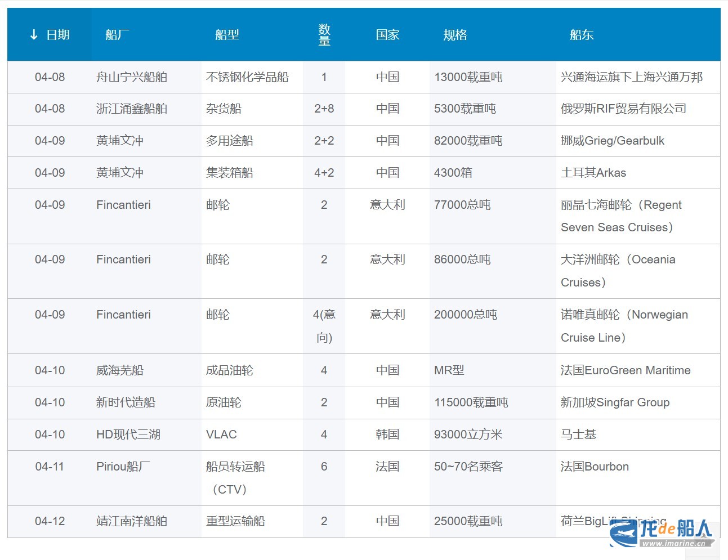The height and width of the screenshot is (560, 728).
Task: Select the 舟山宁兴船舶 shipyard cell
Action: (132, 77)
